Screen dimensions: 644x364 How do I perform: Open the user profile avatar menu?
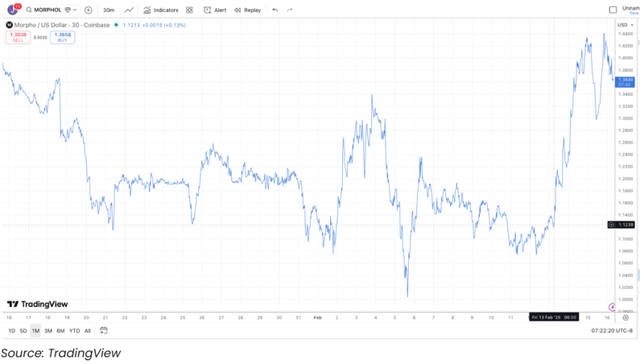13,10
